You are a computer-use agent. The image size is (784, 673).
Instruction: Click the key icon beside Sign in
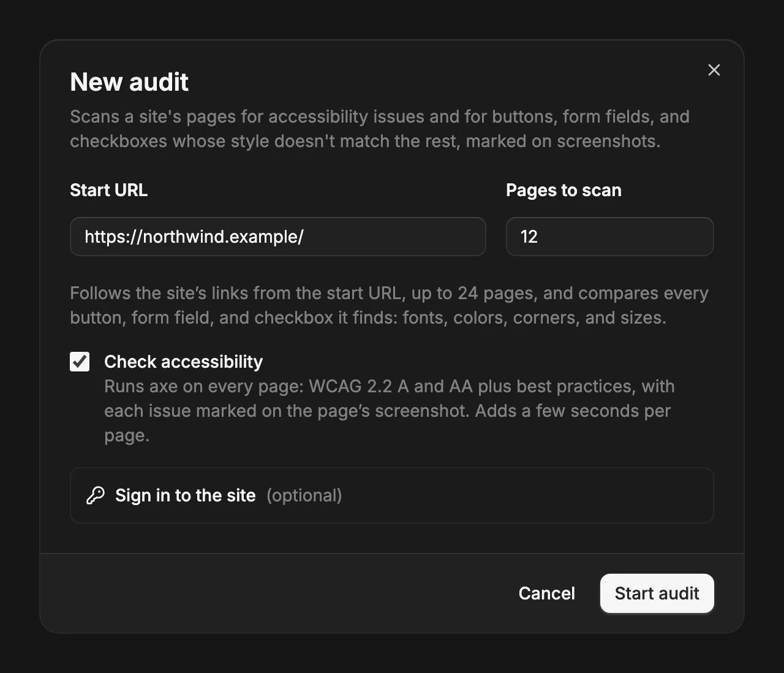(x=96, y=495)
